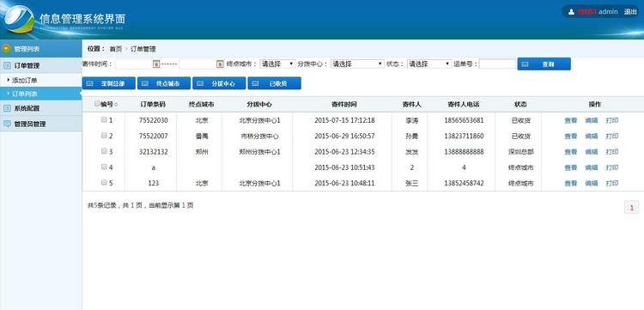
Task: Open the start date calendar picker icon
Action: pos(156,64)
